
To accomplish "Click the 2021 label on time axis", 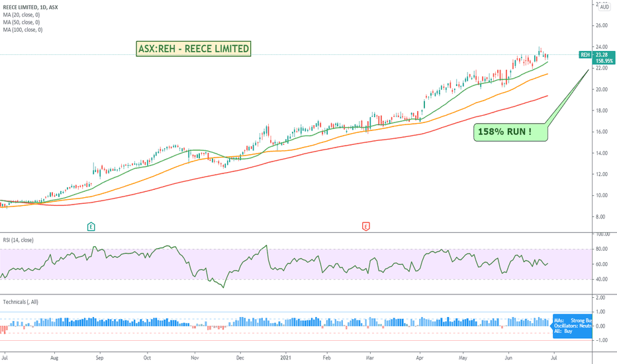I will [x=286, y=357].
